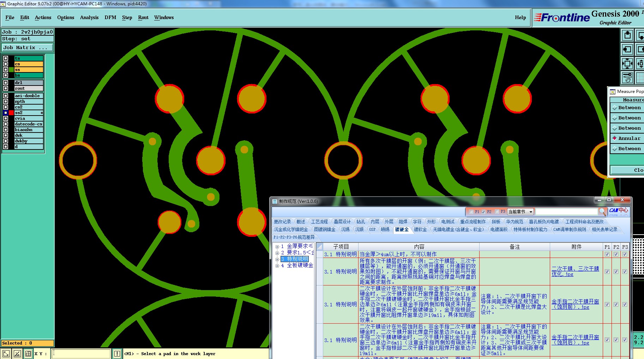Click the Job Matrix button
The width and height of the screenshot is (644, 359).
[x=28, y=47]
